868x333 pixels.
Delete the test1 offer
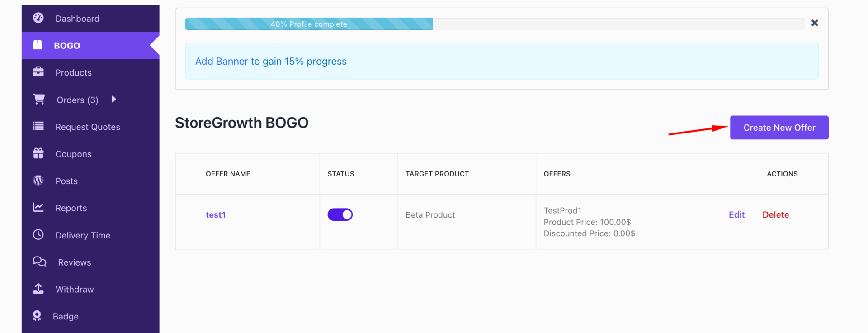775,215
